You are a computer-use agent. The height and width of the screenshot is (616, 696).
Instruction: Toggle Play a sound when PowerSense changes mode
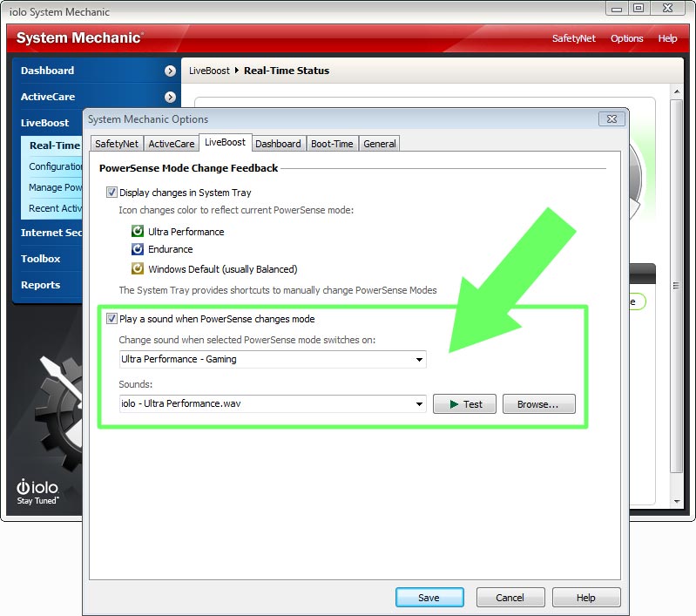tap(111, 318)
